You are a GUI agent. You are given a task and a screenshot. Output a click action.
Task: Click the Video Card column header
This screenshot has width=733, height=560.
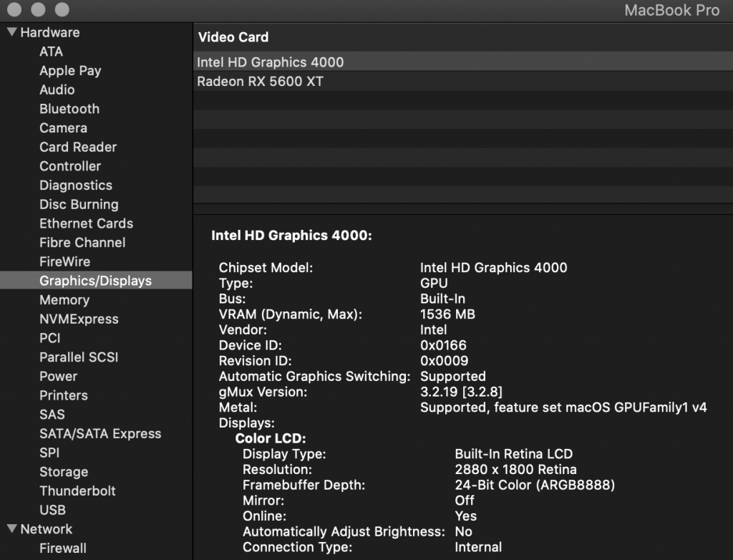233,37
